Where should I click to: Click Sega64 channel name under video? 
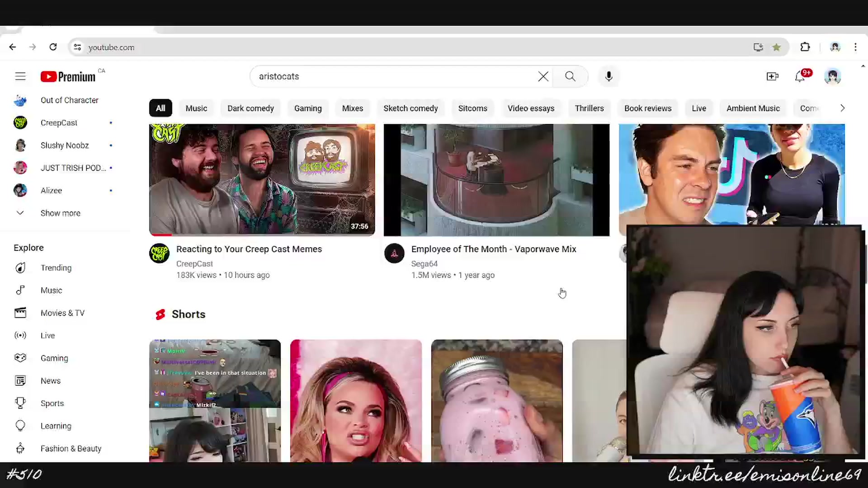[425, 264]
